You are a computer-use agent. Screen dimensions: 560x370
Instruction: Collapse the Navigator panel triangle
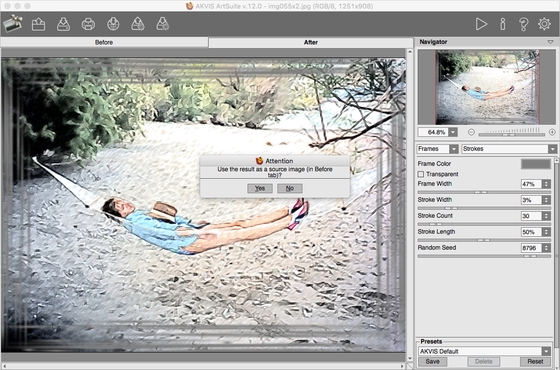coord(550,42)
